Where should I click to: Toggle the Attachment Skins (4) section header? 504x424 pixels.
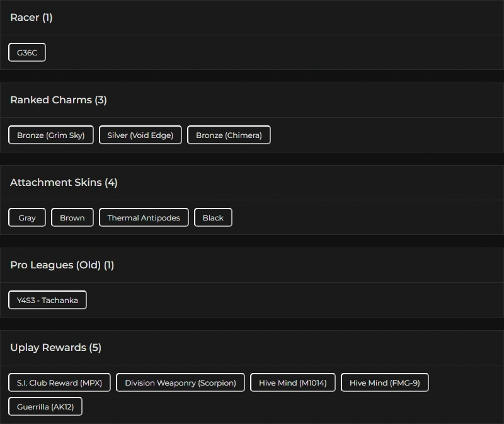tap(64, 183)
